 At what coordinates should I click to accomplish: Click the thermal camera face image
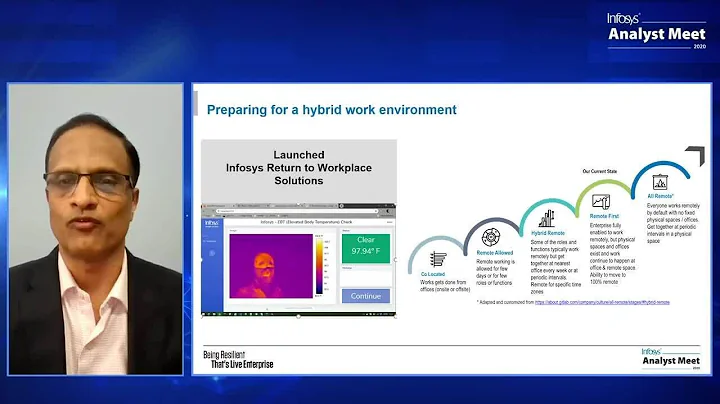271,266
